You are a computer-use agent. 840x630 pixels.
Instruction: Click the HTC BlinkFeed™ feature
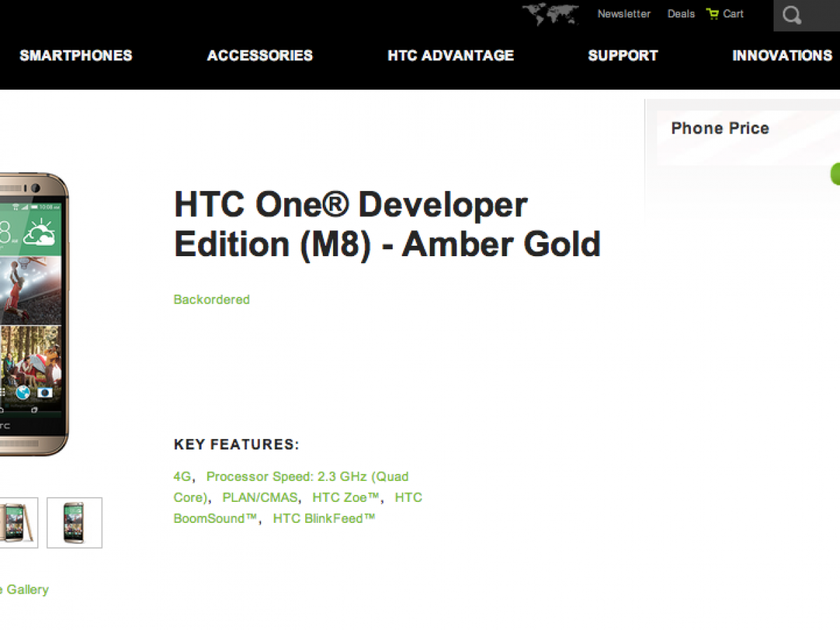tap(324, 519)
